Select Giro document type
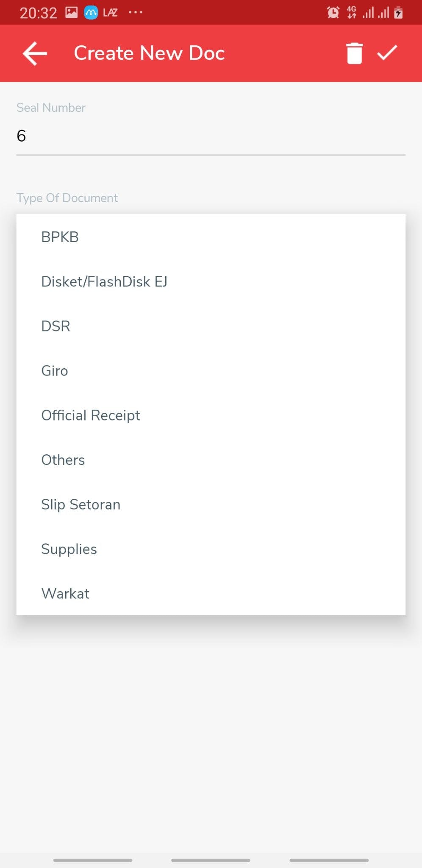422x868 pixels. pos(55,370)
